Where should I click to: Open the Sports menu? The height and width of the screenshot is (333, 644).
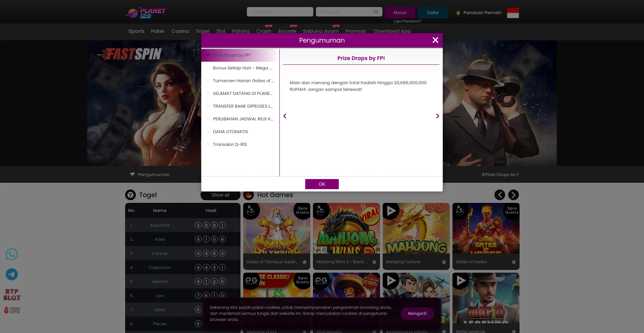[x=136, y=31]
